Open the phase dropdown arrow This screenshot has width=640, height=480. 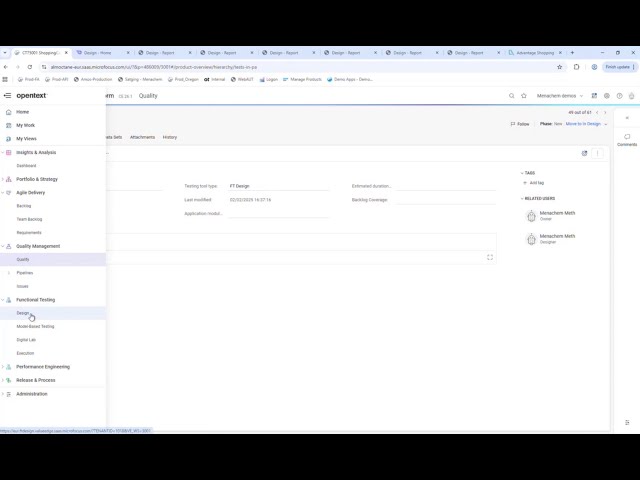point(606,124)
